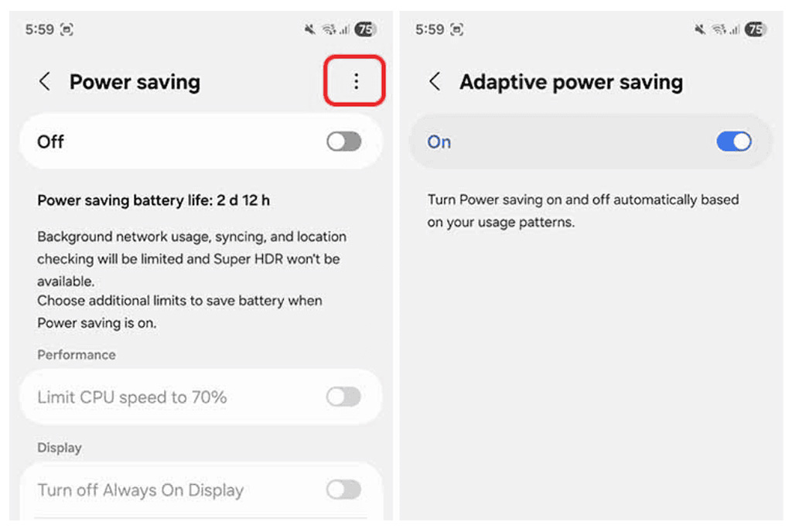Screen dimensions: 792x532
Task: Tap the On row for Adaptive power saving
Action: coord(541,142)
